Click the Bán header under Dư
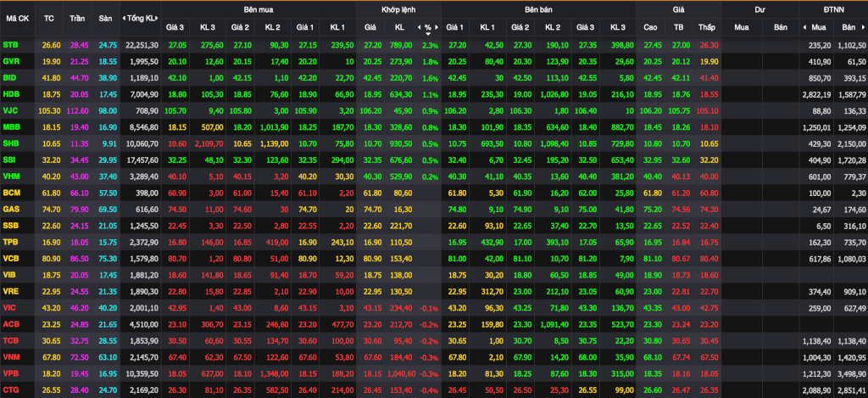868x398 pixels. (781, 26)
